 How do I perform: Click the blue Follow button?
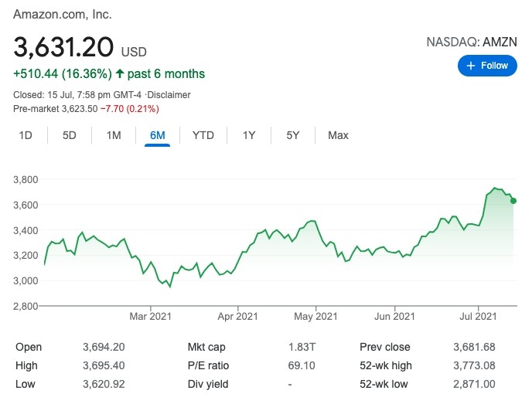point(487,66)
